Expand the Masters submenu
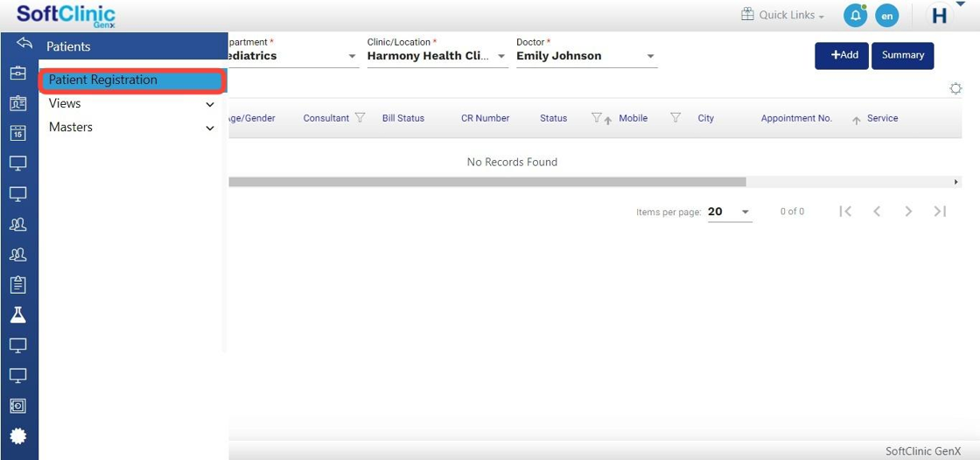980x460 pixels. [210, 129]
